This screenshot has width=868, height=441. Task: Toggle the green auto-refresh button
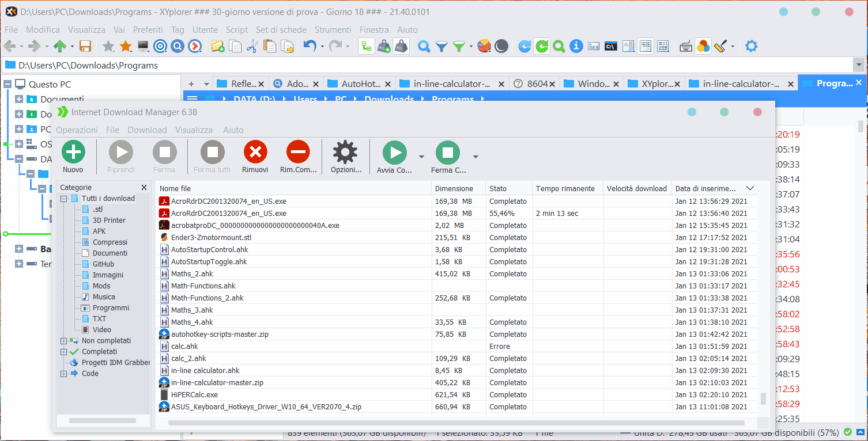click(x=542, y=47)
